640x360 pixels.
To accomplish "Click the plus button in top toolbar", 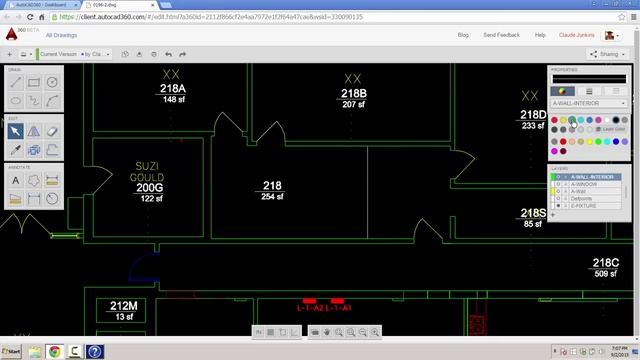I will coord(10,54).
